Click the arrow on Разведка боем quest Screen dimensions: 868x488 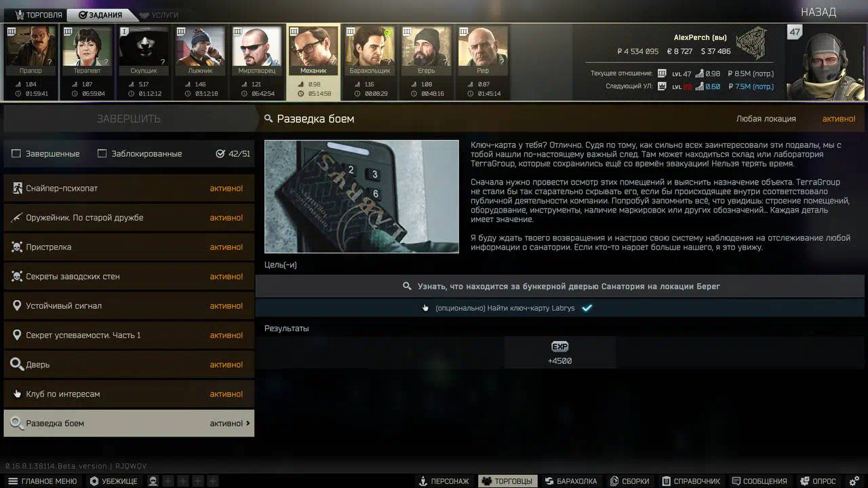click(248, 424)
